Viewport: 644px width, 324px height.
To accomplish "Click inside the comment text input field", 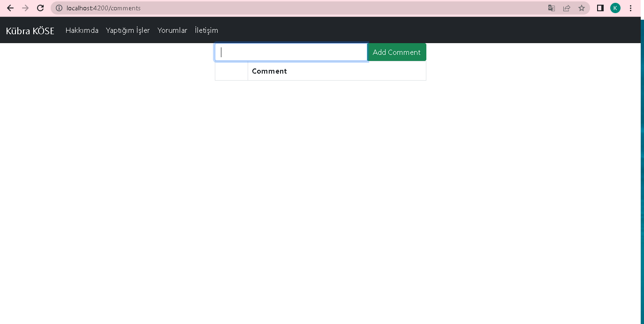I will pos(291,52).
